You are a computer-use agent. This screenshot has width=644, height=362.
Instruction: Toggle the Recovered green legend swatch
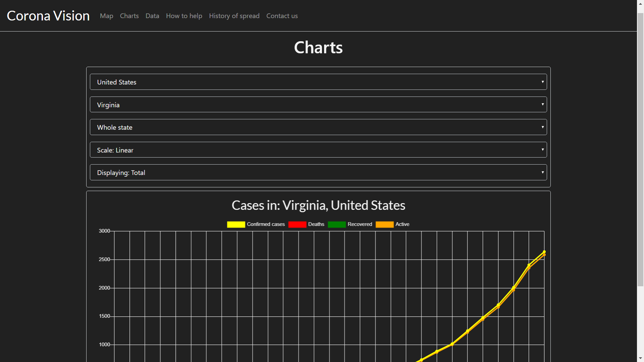336,224
